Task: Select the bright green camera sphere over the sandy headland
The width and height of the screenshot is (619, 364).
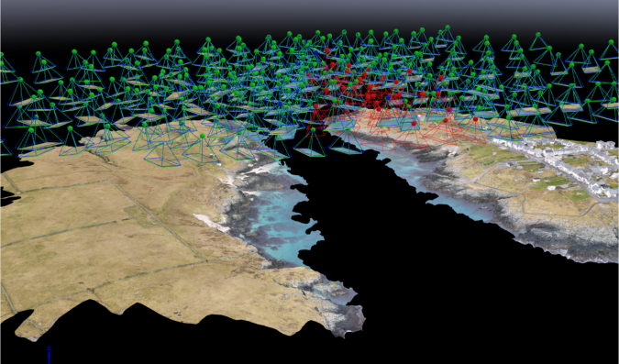Action: coord(202,136)
